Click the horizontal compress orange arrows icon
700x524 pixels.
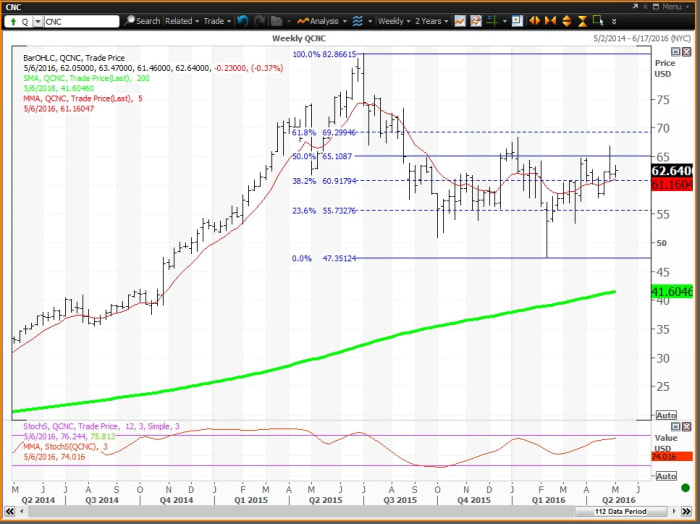click(x=550, y=21)
